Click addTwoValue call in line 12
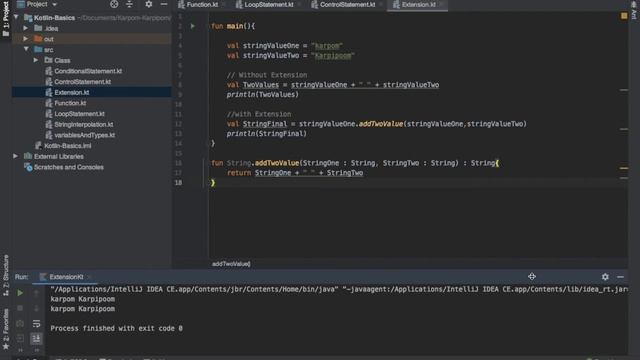Image resolution: width=640 pixels, height=360 pixels. [x=380, y=124]
